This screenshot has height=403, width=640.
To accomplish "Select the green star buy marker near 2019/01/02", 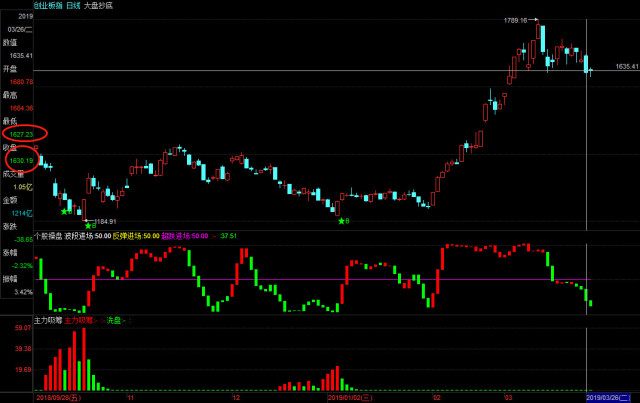I will pyautogui.click(x=344, y=221).
